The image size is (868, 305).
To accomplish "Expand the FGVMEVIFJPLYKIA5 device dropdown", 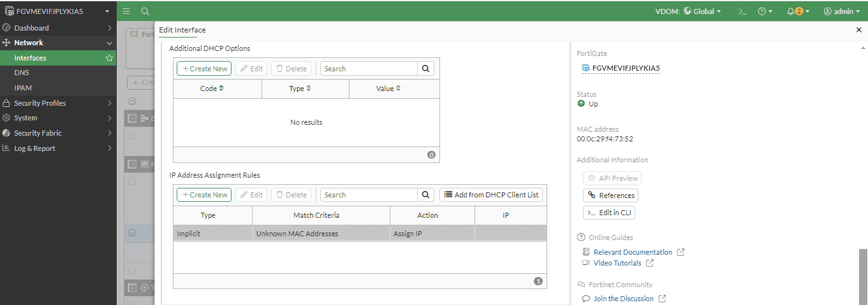I will coord(58,11).
